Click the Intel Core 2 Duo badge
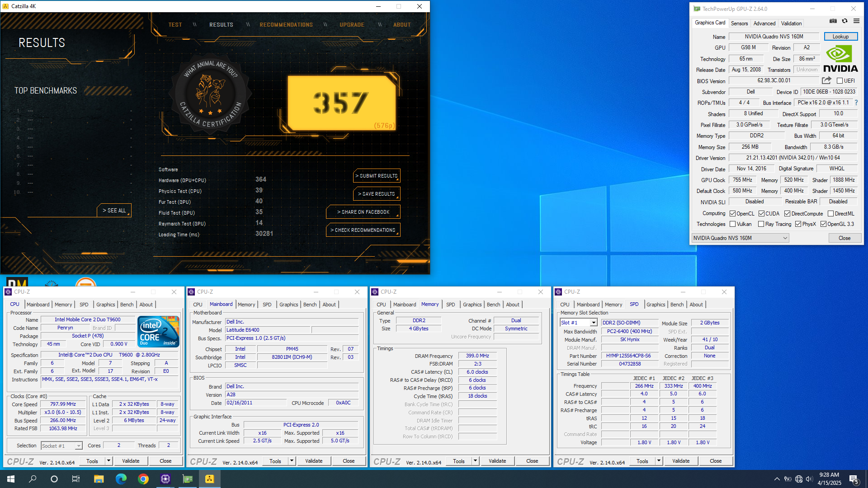Viewport: 868px width, 488px height. pyautogui.click(x=159, y=332)
